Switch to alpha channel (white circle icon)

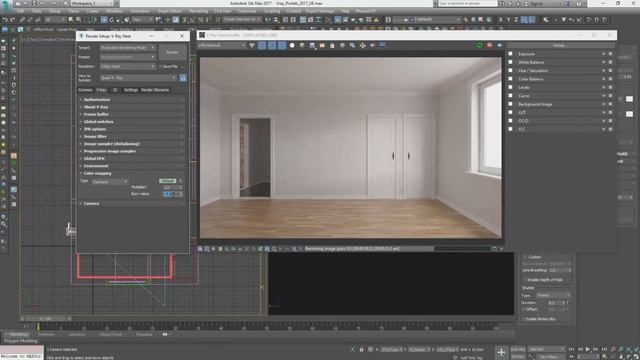point(292,45)
